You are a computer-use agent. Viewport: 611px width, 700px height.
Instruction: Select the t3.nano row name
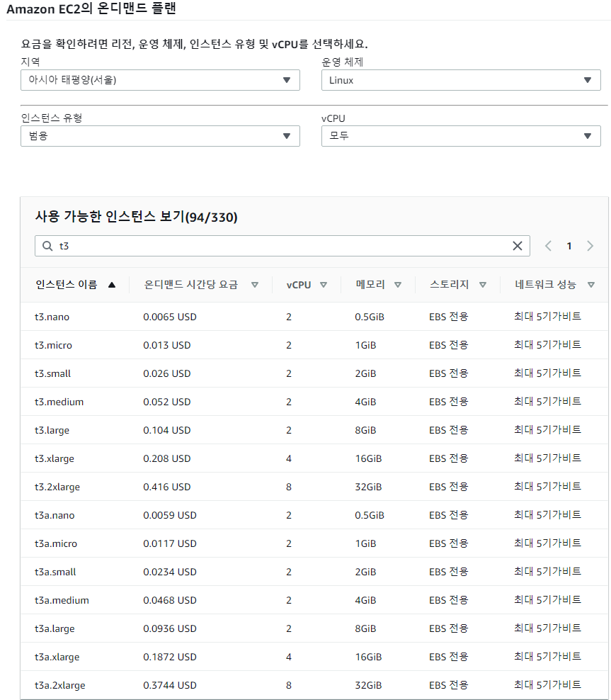tap(52, 317)
